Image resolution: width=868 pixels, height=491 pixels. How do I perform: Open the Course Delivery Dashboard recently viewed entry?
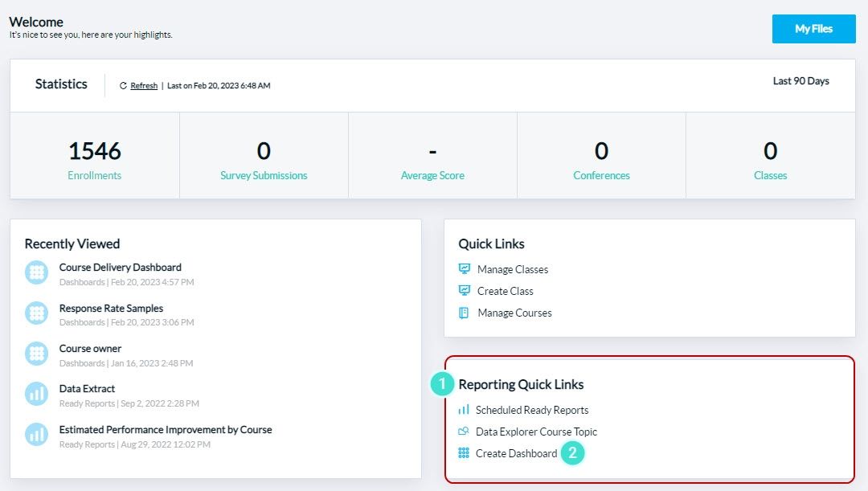pyautogui.click(x=120, y=267)
